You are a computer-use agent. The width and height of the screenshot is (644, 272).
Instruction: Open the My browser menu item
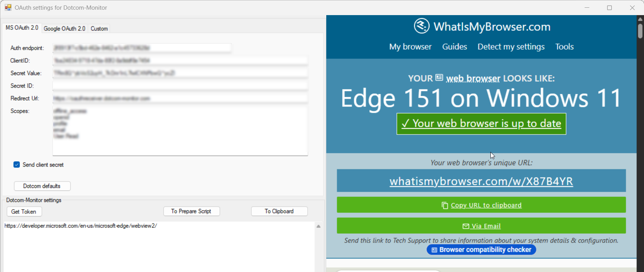(410, 47)
